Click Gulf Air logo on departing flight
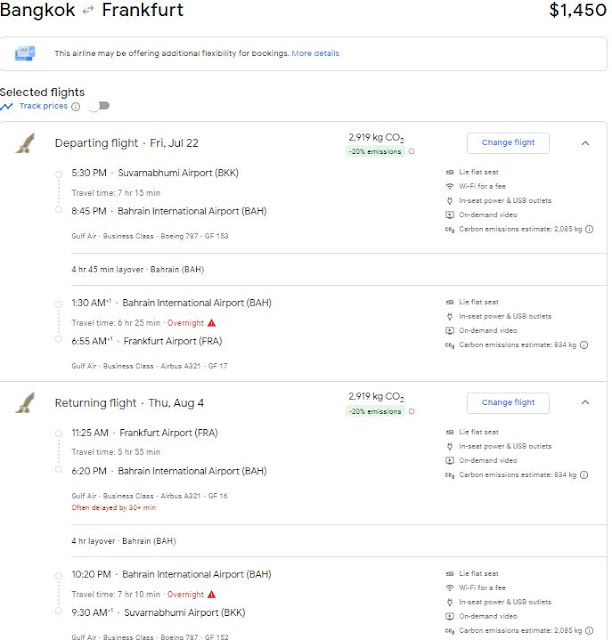 coord(25,143)
